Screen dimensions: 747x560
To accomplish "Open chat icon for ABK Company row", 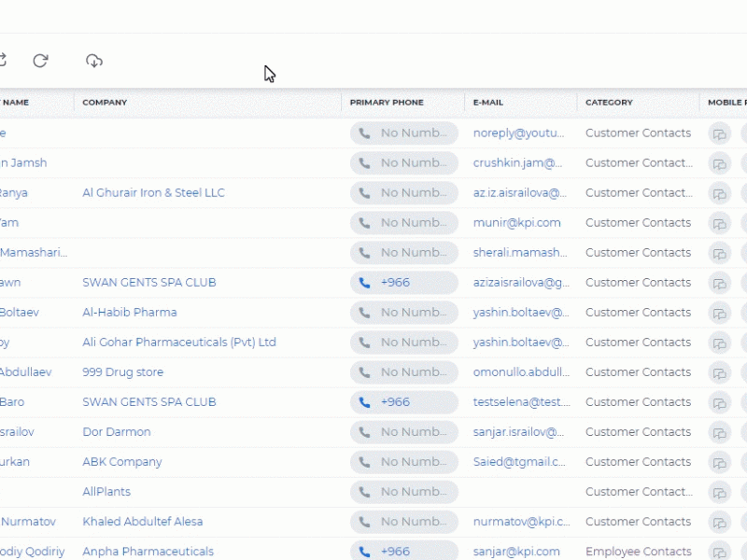I will click(x=719, y=463).
